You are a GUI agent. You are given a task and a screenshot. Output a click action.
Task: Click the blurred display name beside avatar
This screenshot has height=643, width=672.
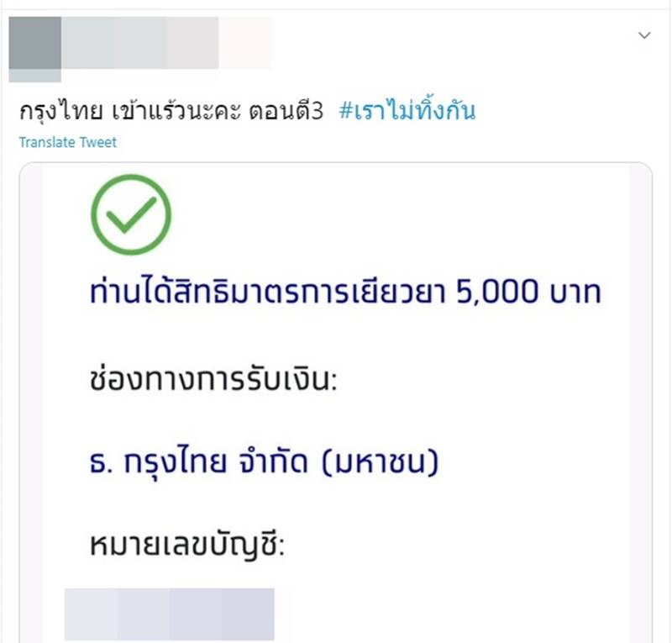point(139,43)
